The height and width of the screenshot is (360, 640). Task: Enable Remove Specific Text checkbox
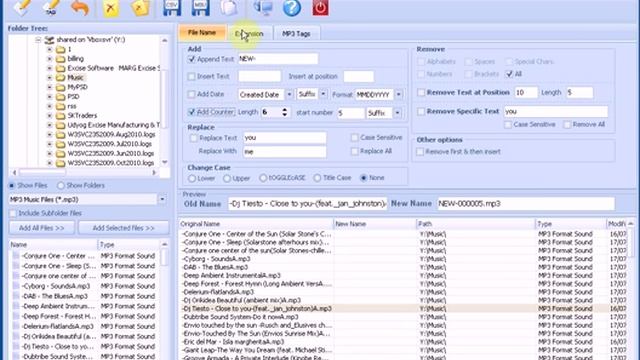(x=421, y=111)
